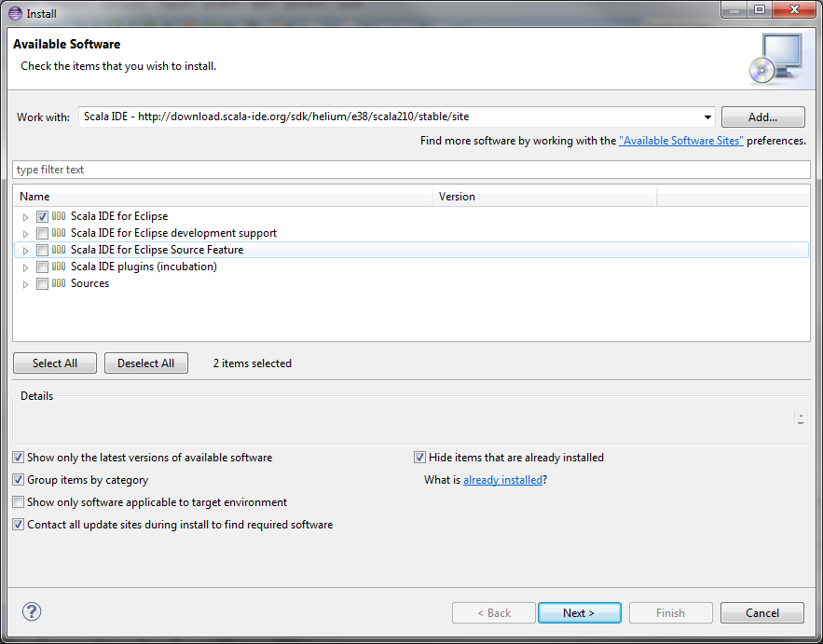Click the Details pane scroll stepper
Viewport: 823px width, 644px height.
pyautogui.click(x=801, y=418)
